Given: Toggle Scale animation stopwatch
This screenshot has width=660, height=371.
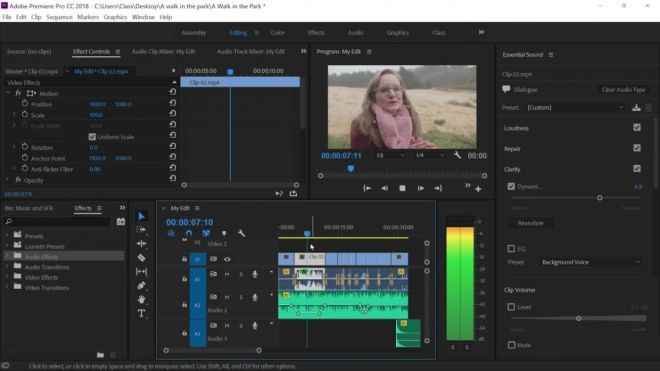Looking at the screenshot, I should coord(25,114).
